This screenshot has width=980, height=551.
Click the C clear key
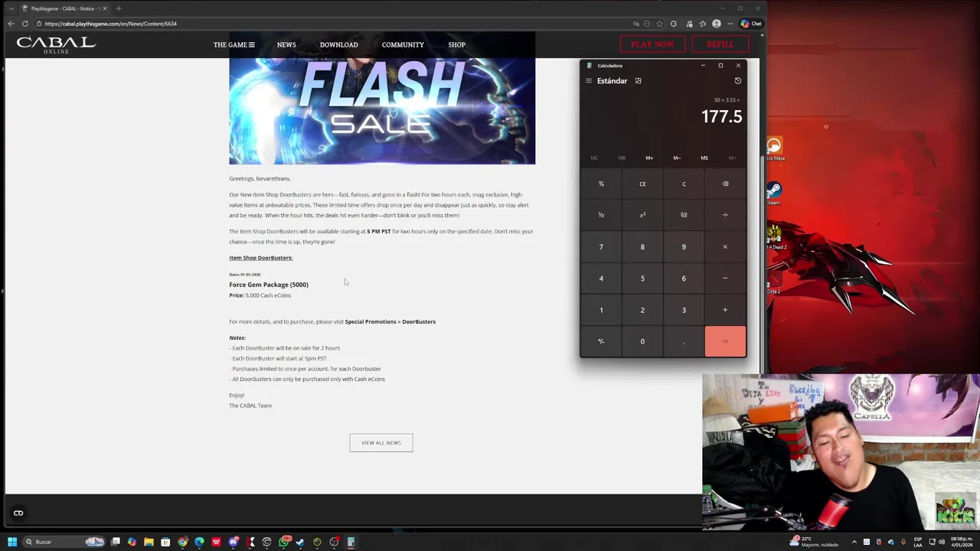tap(684, 184)
